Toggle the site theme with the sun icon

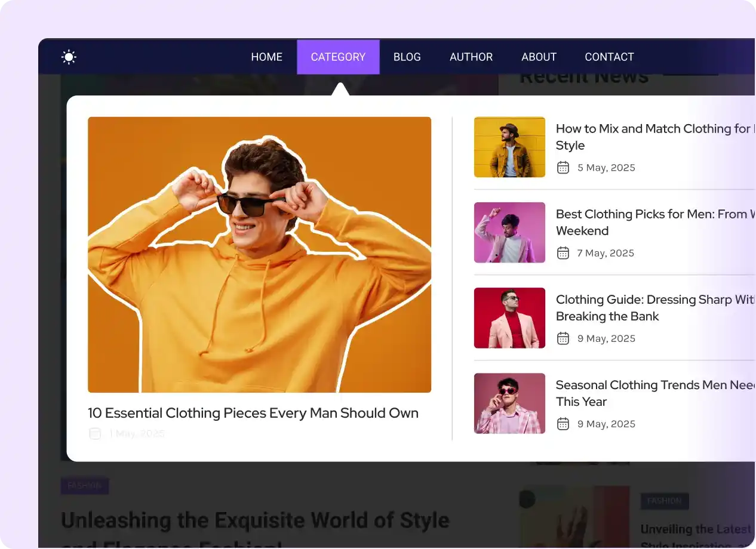click(x=69, y=57)
